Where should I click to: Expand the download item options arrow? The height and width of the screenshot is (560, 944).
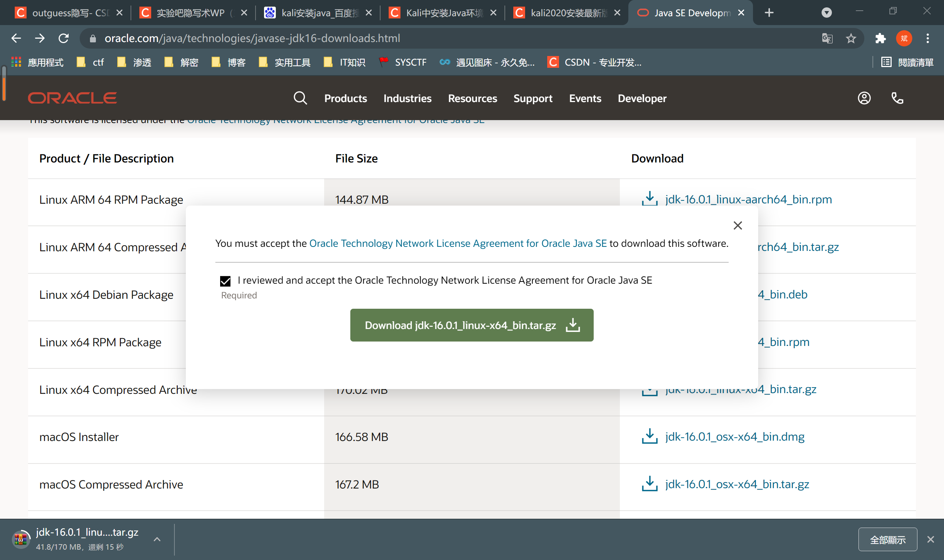pyautogui.click(x=157, y=539)
